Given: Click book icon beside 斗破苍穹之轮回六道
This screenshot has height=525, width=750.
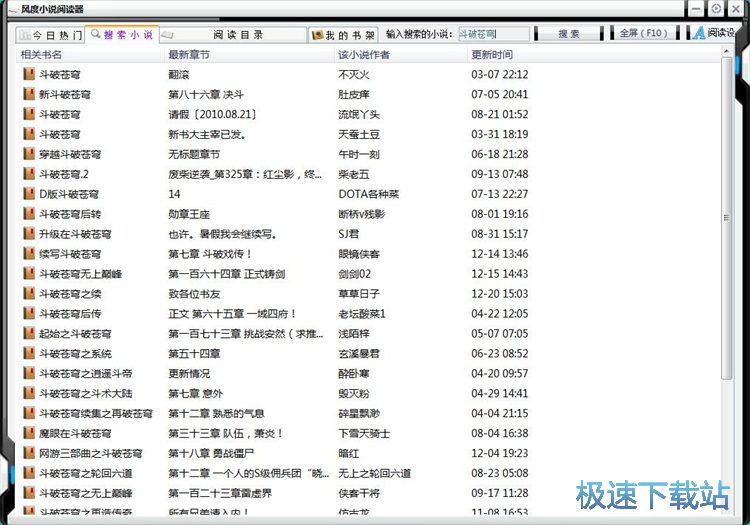Looking at the screenshot, I should point(29,473).
